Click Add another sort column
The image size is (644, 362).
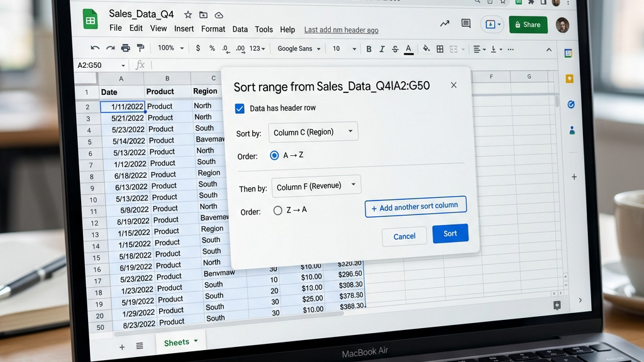pos(416,206)
